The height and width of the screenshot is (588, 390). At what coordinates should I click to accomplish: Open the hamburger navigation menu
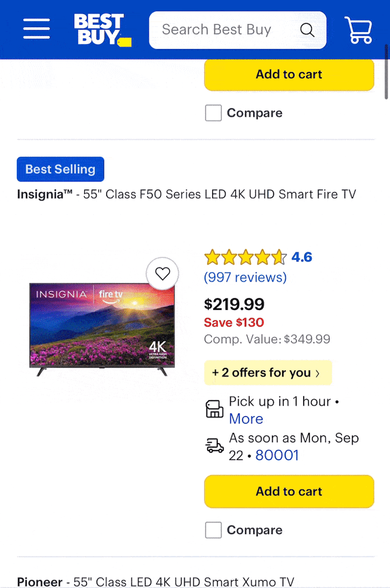point(36,29)
